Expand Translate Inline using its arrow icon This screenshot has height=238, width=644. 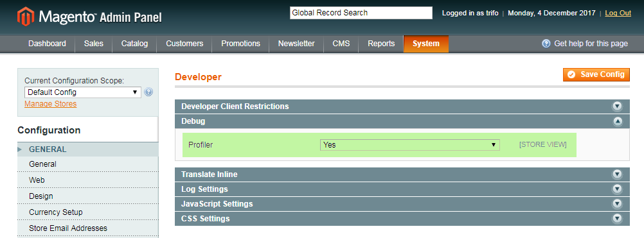(617, 174)
